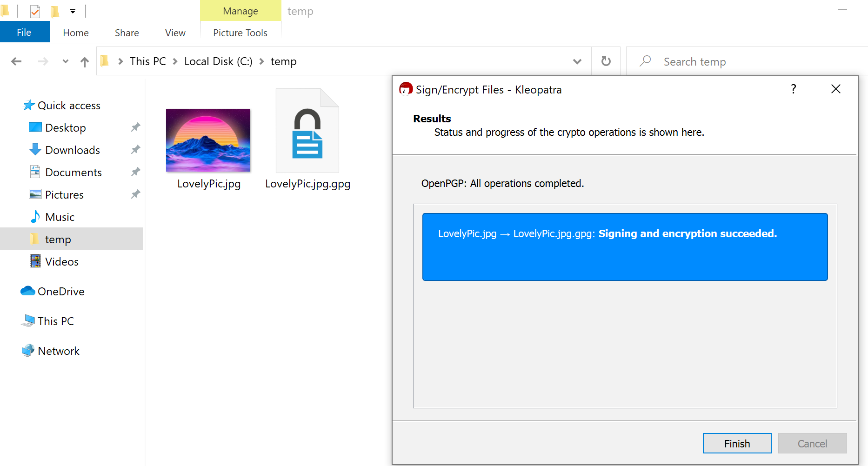Open the Customize Quick Access Toolbar dropdown
Image resolution: width=868 pixels, height=466 pixels.
click(73, 11)
